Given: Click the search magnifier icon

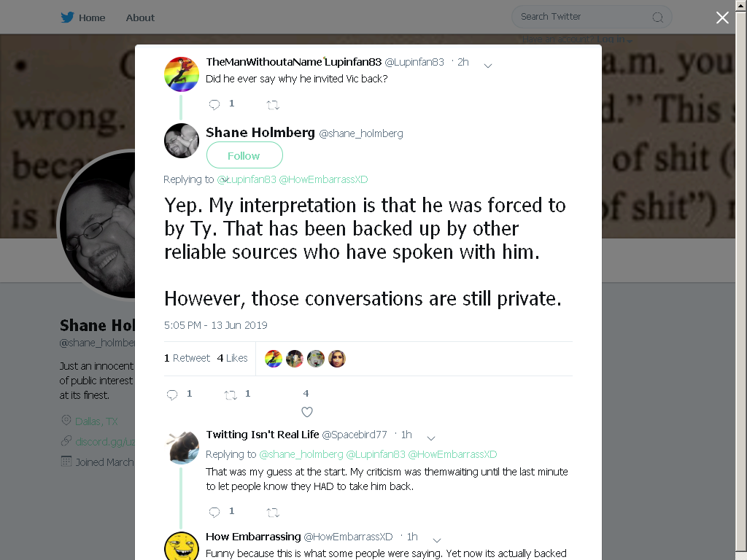Looking at the screenshot, I should coord(658,17).
